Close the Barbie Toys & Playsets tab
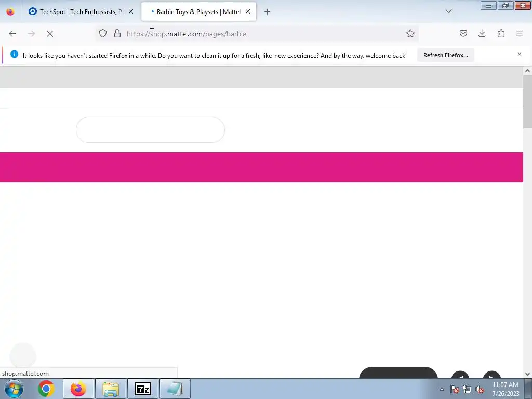The image size is (532, 399). pos(248,11)
